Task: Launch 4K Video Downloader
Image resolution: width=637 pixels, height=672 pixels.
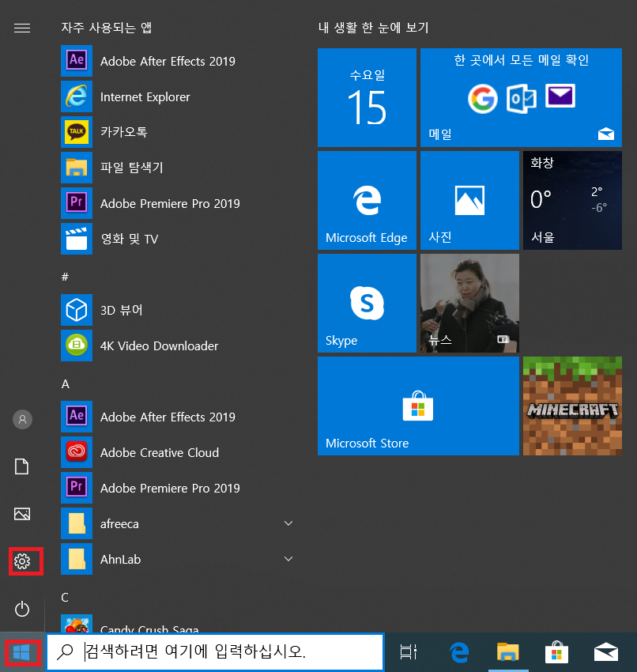Action: coord(178,345)
